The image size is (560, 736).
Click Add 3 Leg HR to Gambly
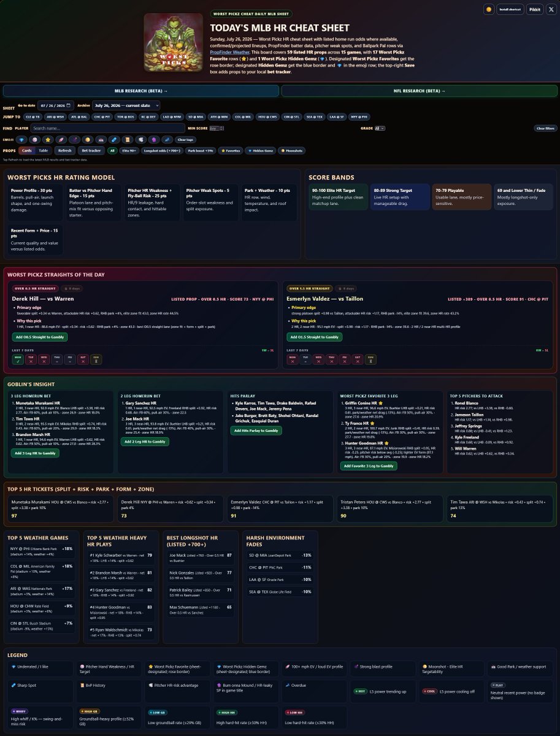click(36, 453)
